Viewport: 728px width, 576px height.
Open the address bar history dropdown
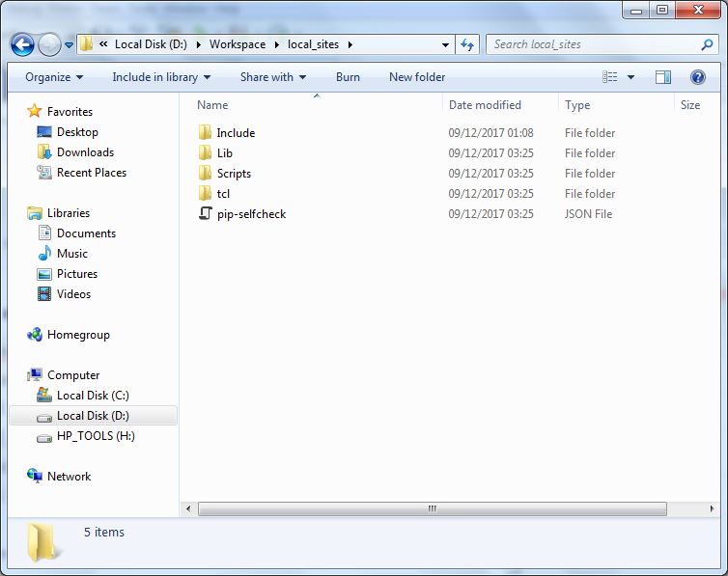click(445, 45)
